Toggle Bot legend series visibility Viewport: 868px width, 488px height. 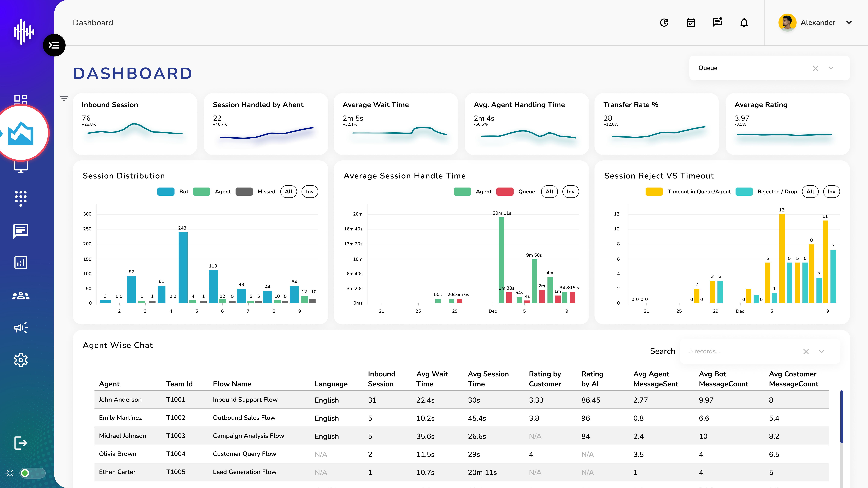tap(173, 192)
